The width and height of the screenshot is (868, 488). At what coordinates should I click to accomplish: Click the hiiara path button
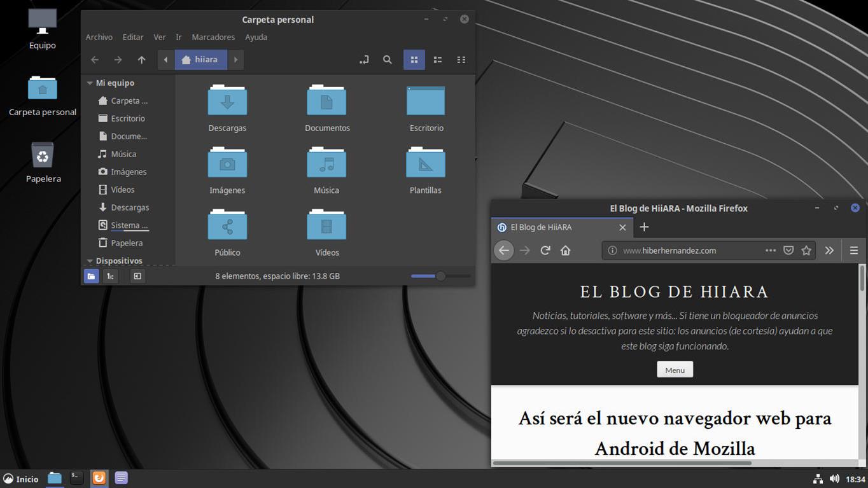200,60
